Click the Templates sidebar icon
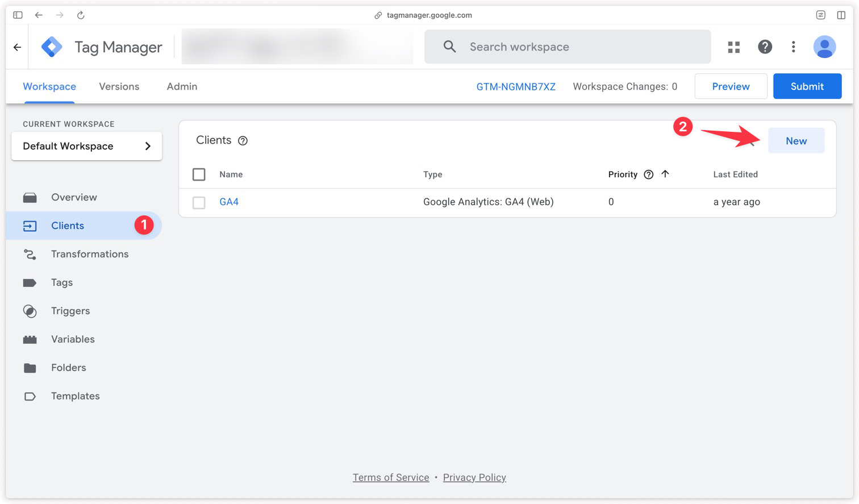This screenshot has width=859, height=504. click(x=30, y=397)
